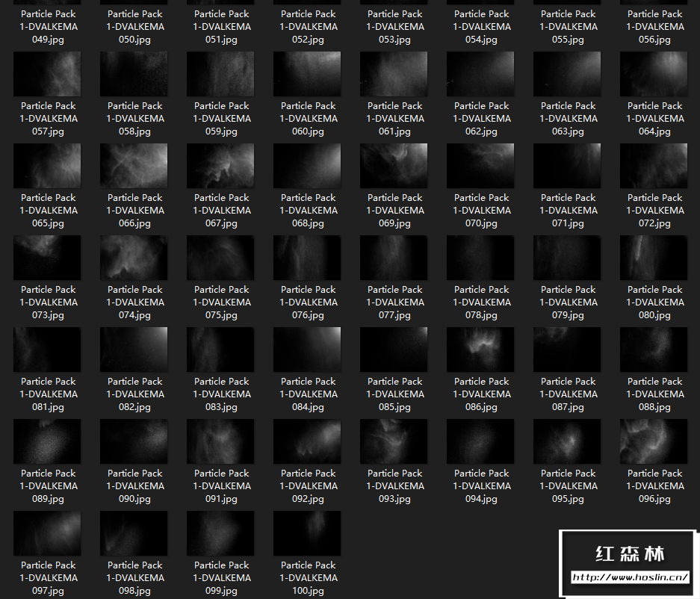Viewport: 700px width, 599px height.
Task: Select thumbnail of Particle Pack 1-DVALKEMA 098.jpg
Action: pos(134,533)
